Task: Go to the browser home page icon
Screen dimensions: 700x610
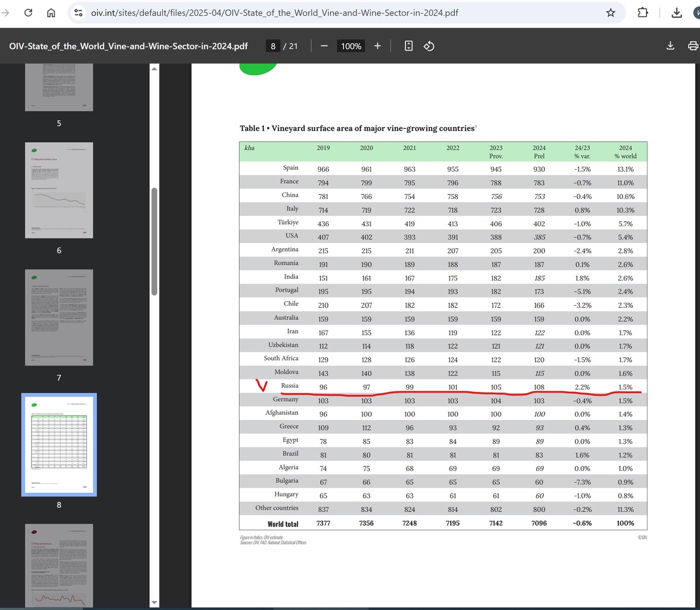Action: click(x=51, y=12)
